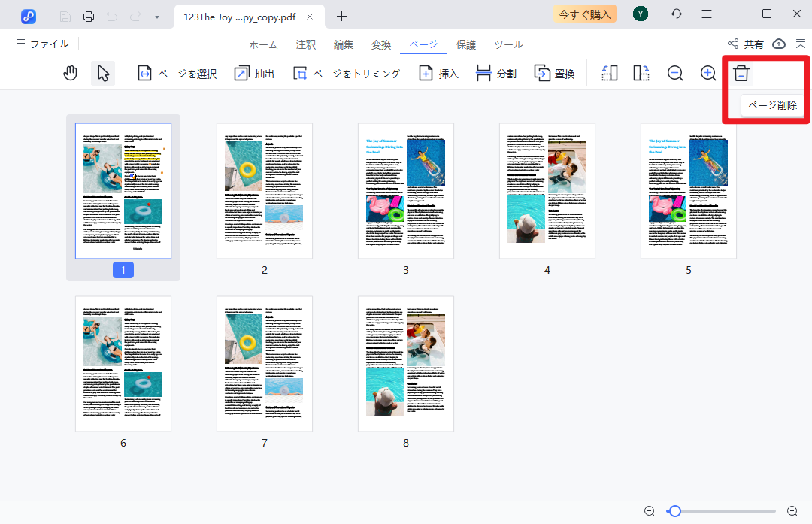Zoom out page thumbnails with toolbar magnifier
The width and height of the screenshot is (812, 524).
point(675,73)
